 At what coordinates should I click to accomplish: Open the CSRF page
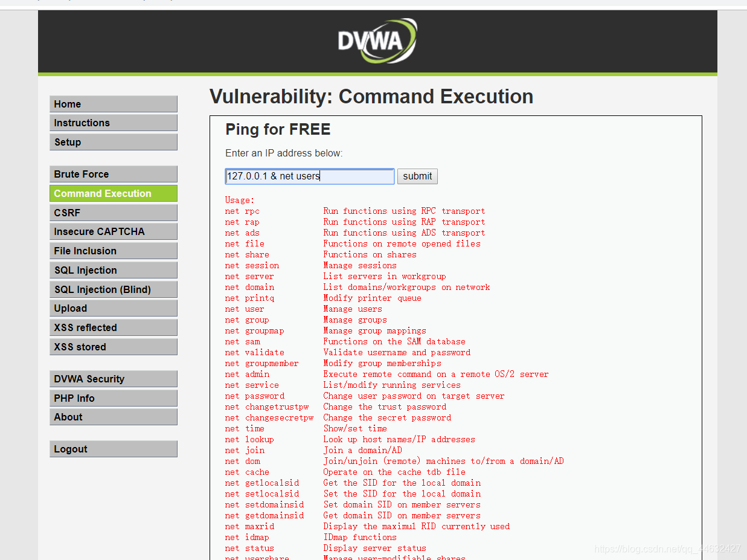(x=114, y=213)
